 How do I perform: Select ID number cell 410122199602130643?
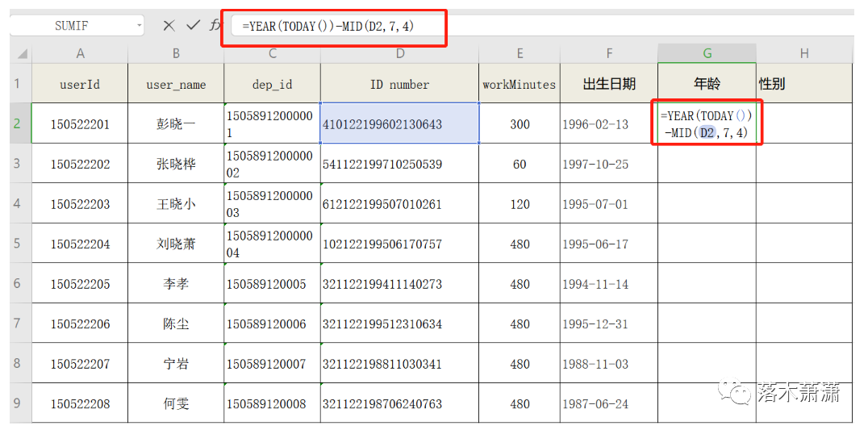(x=399, y=123)
